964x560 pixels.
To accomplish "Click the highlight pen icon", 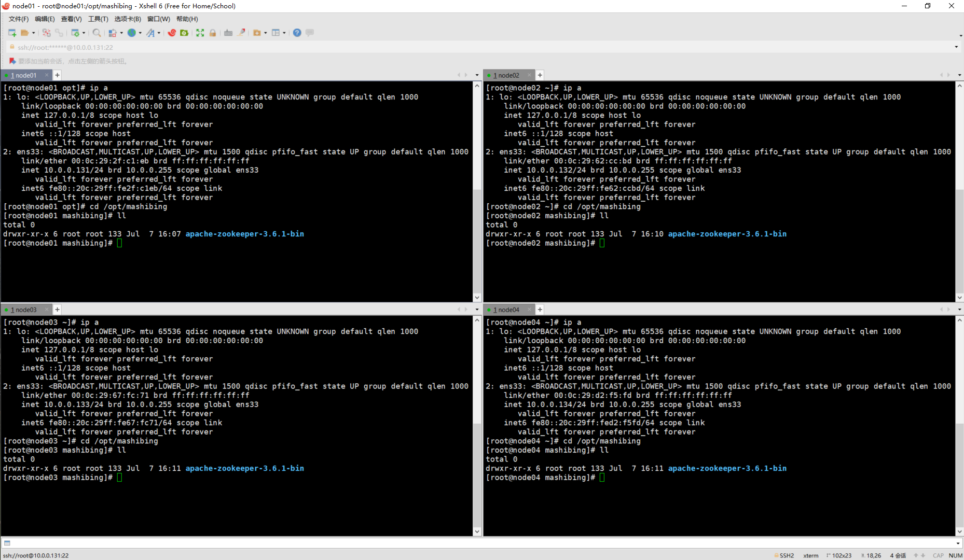I will coord(241,33).
